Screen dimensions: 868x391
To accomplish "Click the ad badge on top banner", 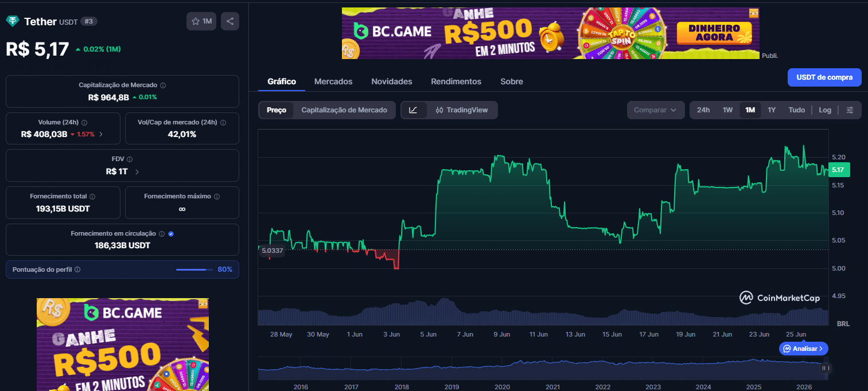I will click(x=754, y=13).
